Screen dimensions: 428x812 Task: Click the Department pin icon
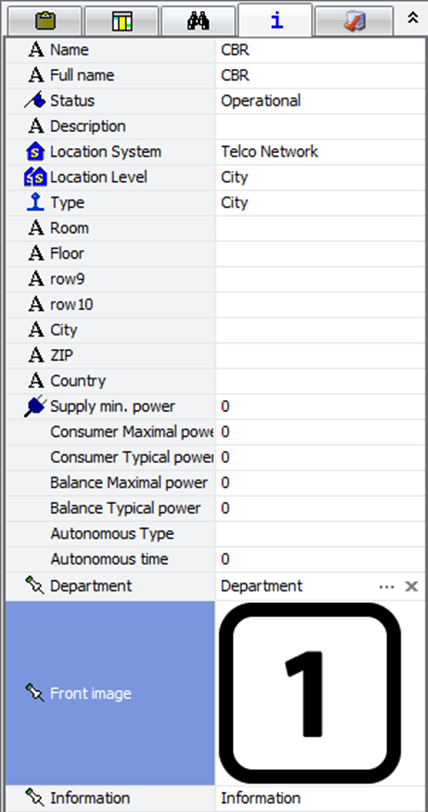click(x=35, y=586)
